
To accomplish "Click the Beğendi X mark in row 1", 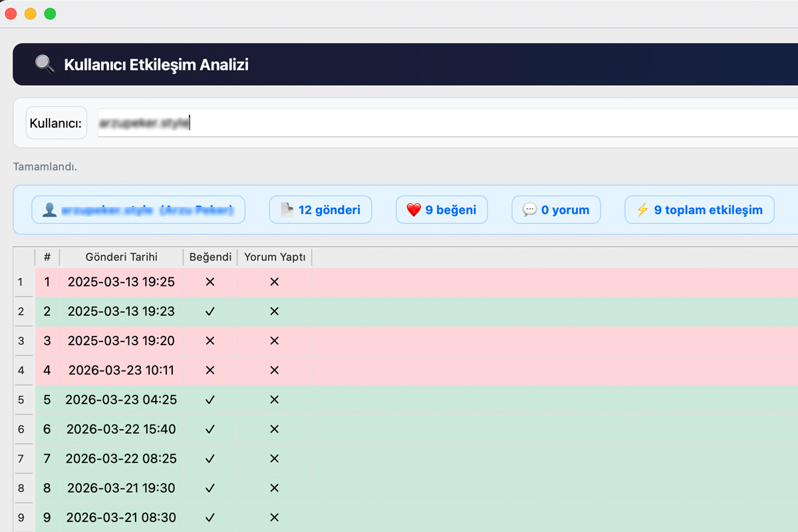I will click(210, 282).
